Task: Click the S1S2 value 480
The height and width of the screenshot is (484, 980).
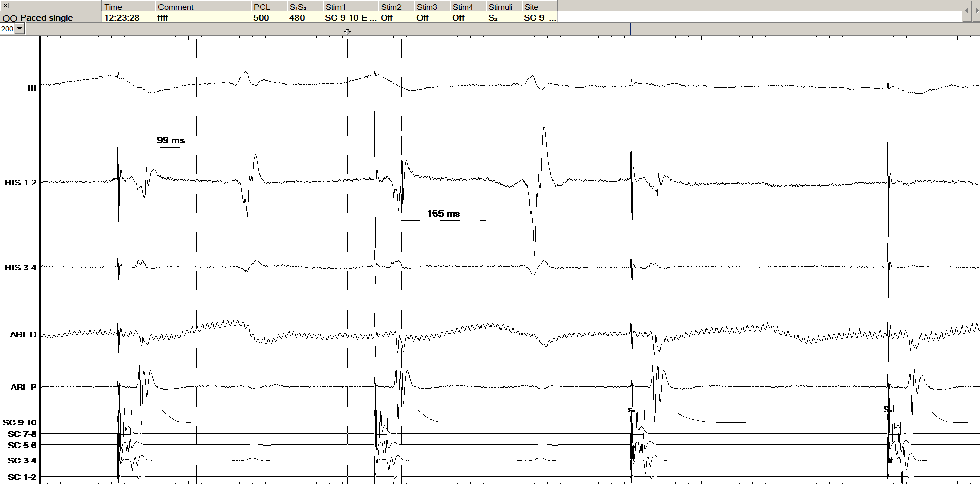Action: click(x=305, y=17)
